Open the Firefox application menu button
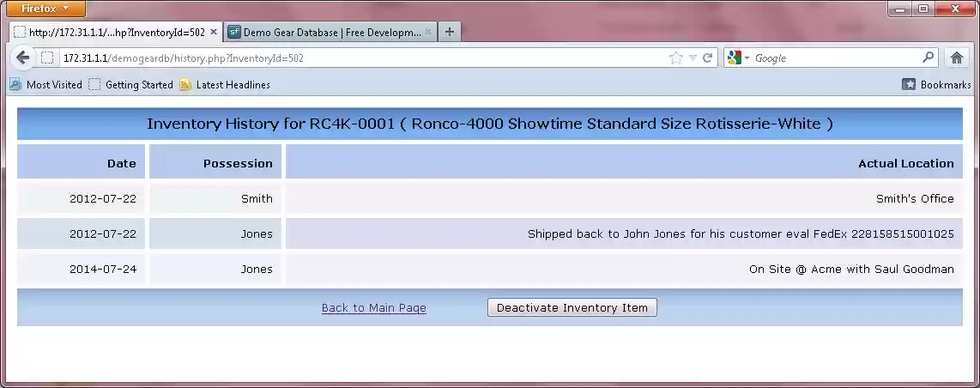Screen dimensions: 980x388 pos(46,9)
